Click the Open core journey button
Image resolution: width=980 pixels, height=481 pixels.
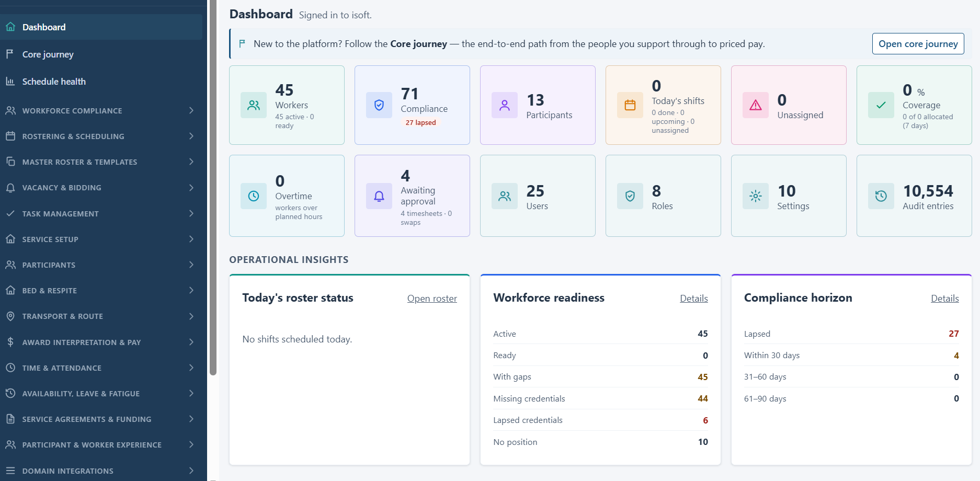(x=918, y=43)
